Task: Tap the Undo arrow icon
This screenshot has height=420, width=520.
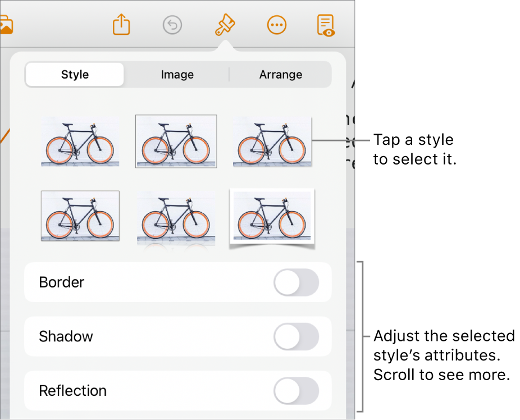Action: [173, 25]
